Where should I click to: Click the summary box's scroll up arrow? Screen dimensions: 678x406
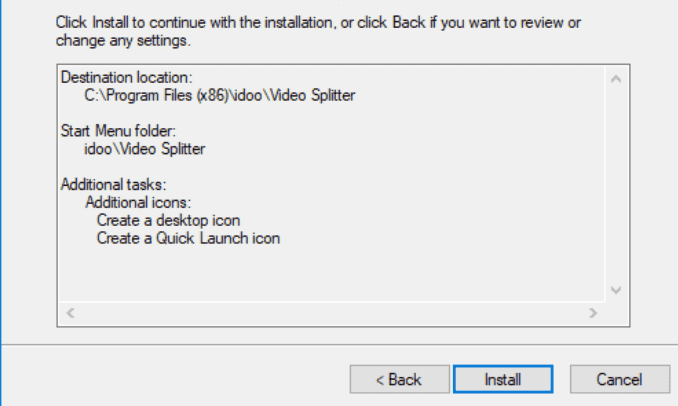pos(616,79)
